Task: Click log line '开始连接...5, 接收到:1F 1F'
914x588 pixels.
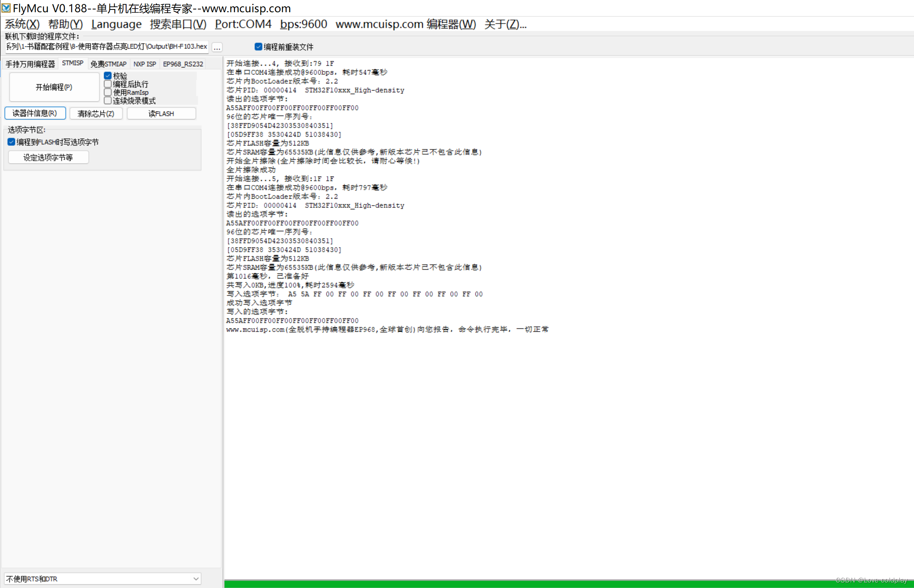Action: coord(280,179)
